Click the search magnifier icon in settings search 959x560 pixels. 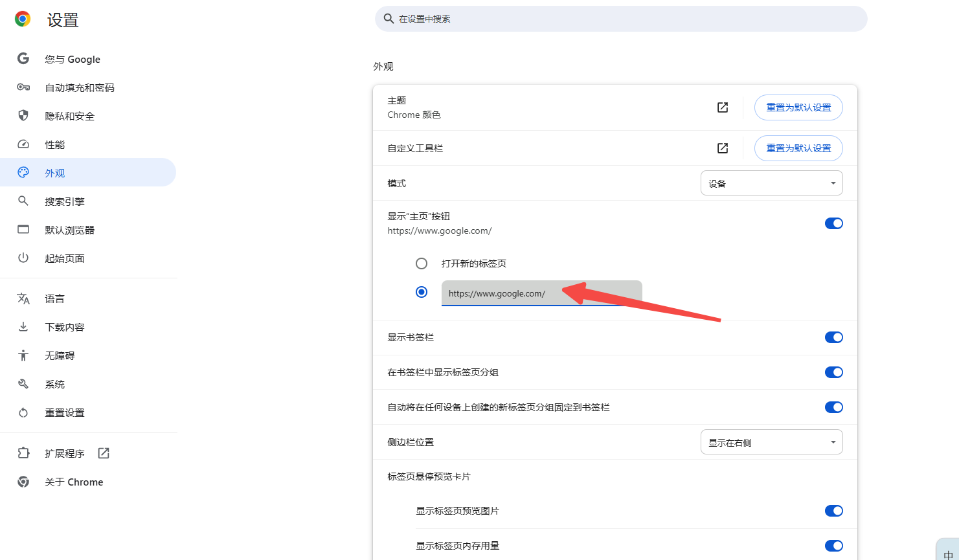389,19
